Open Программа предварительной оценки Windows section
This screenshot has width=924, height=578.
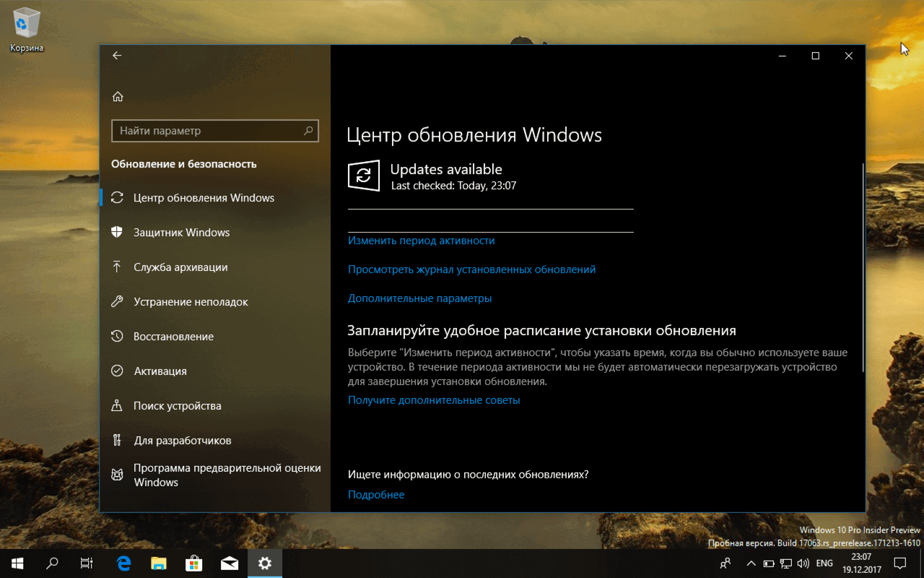point(215,475)
